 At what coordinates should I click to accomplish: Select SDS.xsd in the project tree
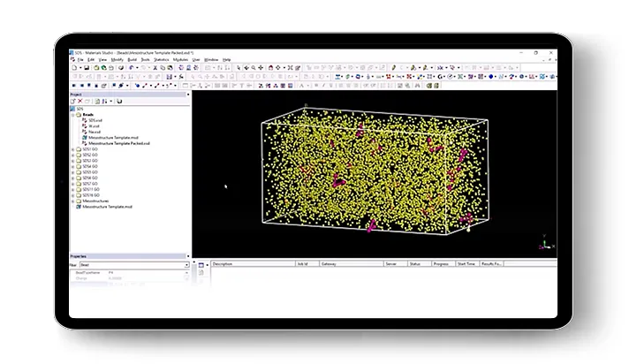95,120
